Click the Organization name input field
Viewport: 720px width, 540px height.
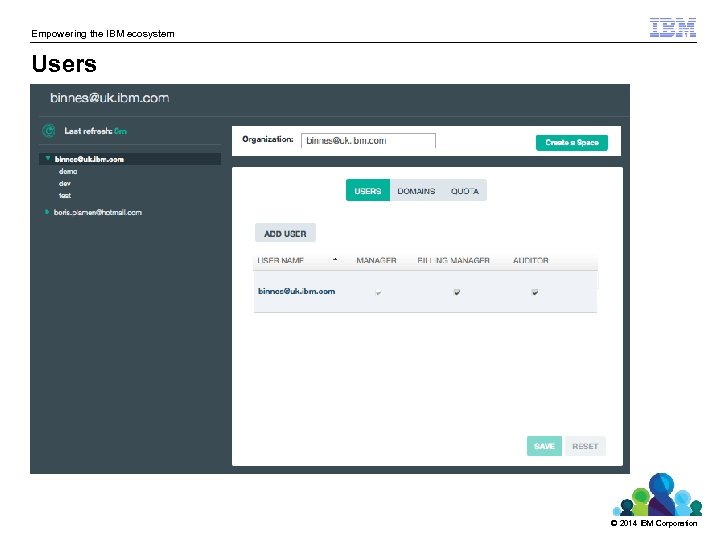pos(368,141)
